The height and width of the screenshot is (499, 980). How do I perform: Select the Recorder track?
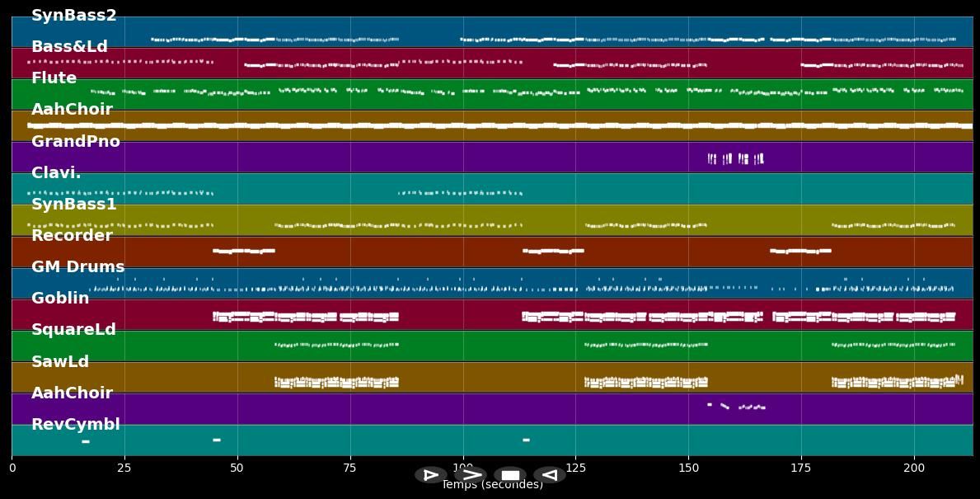click(71, 235)
